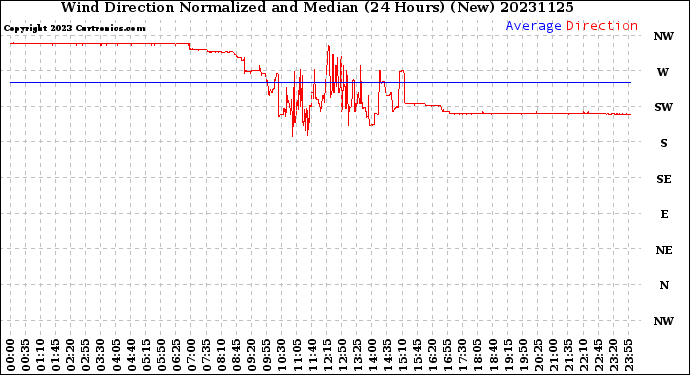Select the "12:15" time axis label
Screen dimensions: 690x375
(326, 355)
